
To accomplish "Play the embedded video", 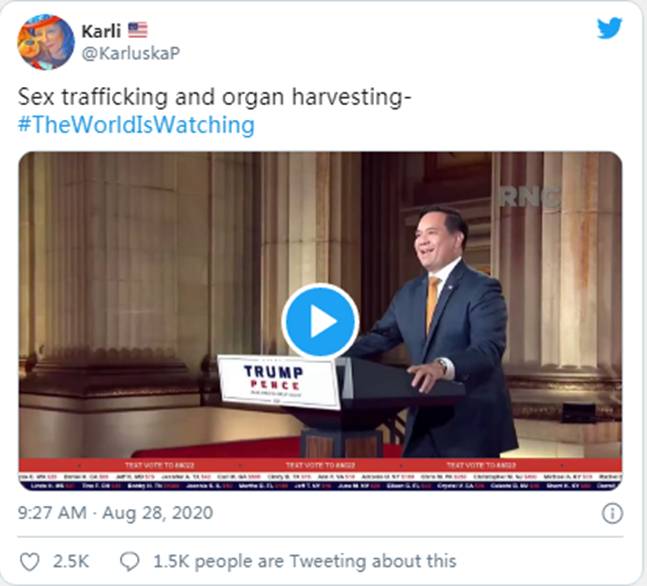I will [x=320, y=321].
